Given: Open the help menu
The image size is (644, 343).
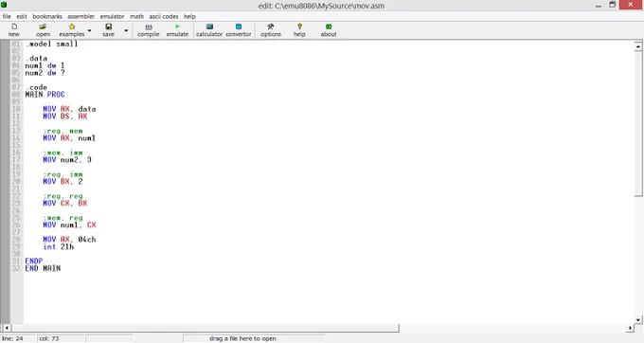Looking at the screenshot, I should point(189,16).
